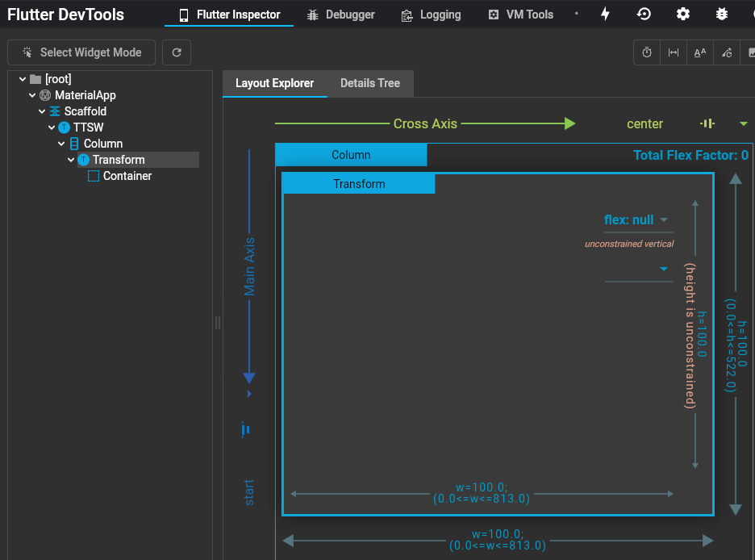Screen dimensions: 755x560
Task: Click the bug report icon
Action: point(721,14)
